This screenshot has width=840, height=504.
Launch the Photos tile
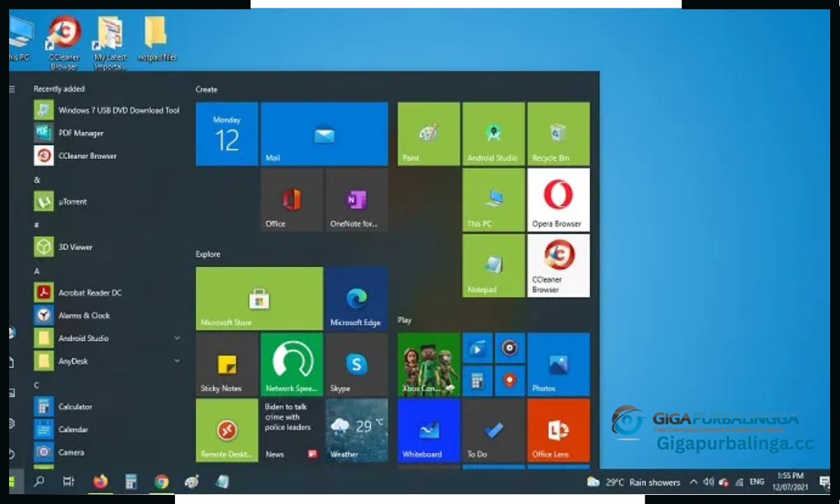[559, 364]
